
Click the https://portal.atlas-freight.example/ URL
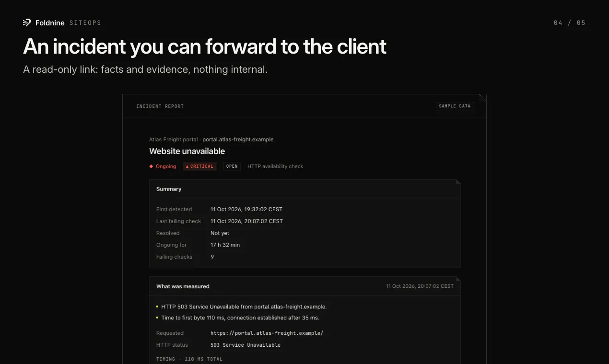(x=267, y=333)
